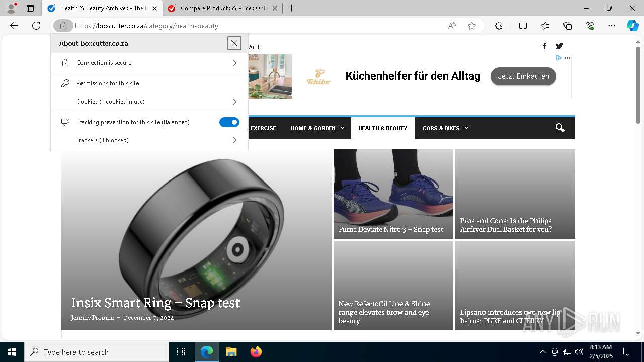This screenshot has height=362, width=644.
Task: Open the Cars & Bikes dropdown menu
Action: 445,128
